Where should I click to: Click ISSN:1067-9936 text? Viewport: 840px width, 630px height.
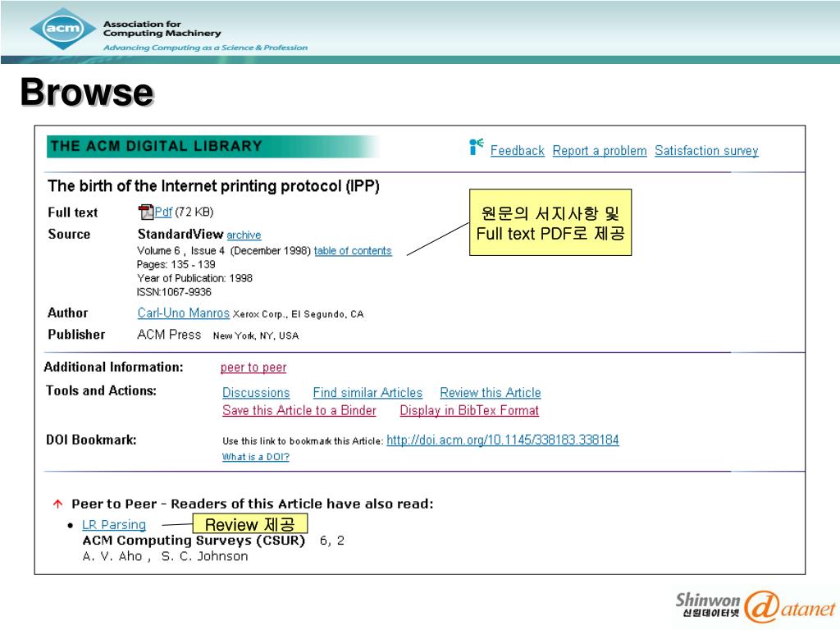(174, 292)
